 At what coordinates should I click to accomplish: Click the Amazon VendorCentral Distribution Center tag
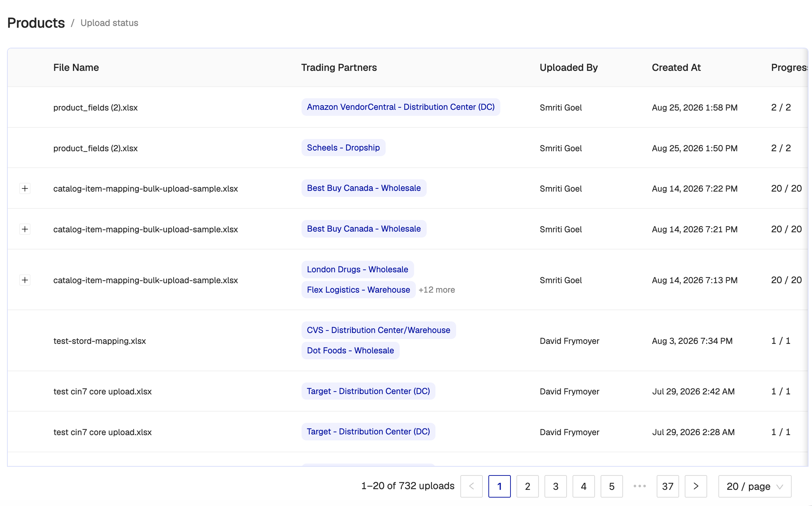point(401,107)
